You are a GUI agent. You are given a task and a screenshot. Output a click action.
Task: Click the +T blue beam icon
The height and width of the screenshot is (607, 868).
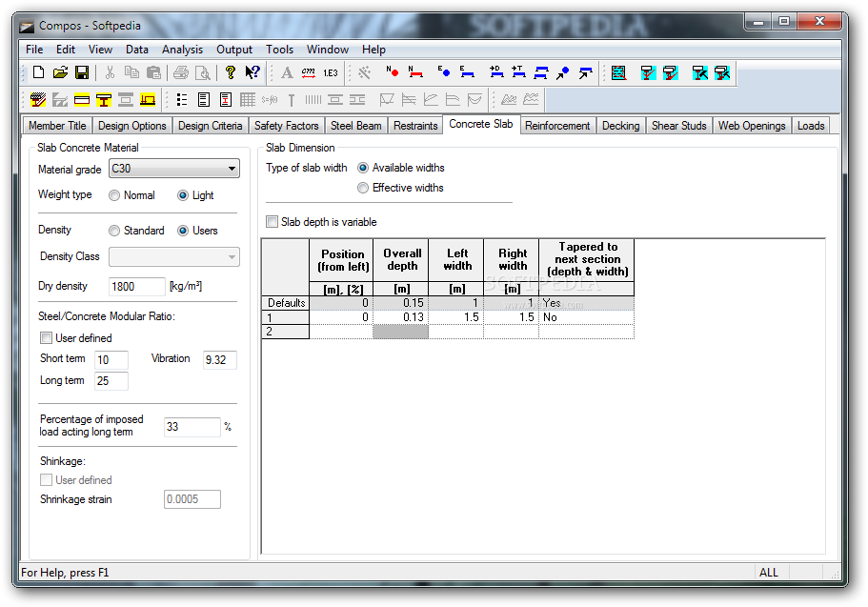click(x=518, y=72)
